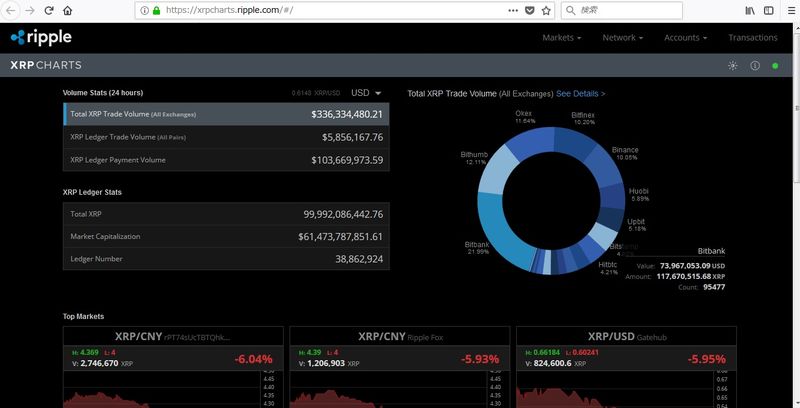Click the Ripple logo
The height and width of the screenshot is (408, 800).
click(x=41, y=37)
